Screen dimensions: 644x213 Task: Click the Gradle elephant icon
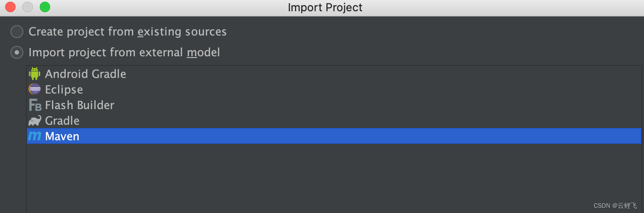(x=35, y=120)
